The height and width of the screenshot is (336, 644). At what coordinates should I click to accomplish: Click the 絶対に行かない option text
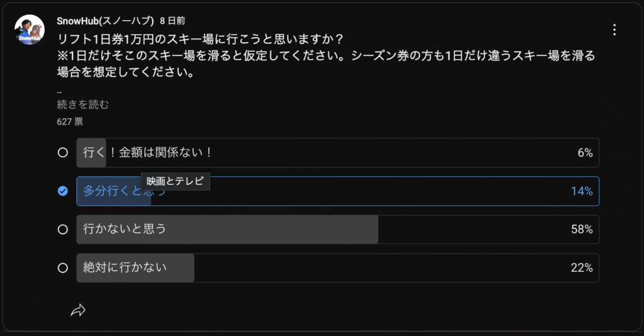coord(125,267)
